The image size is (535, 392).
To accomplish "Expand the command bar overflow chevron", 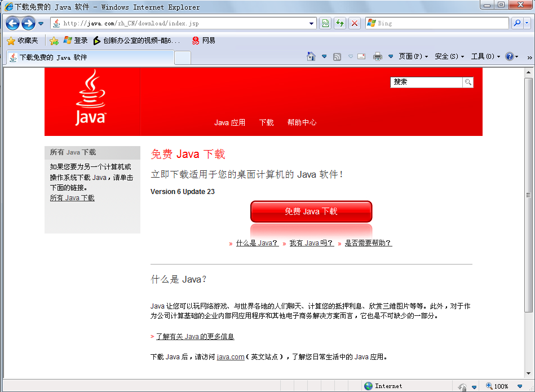I will (529, 58).
